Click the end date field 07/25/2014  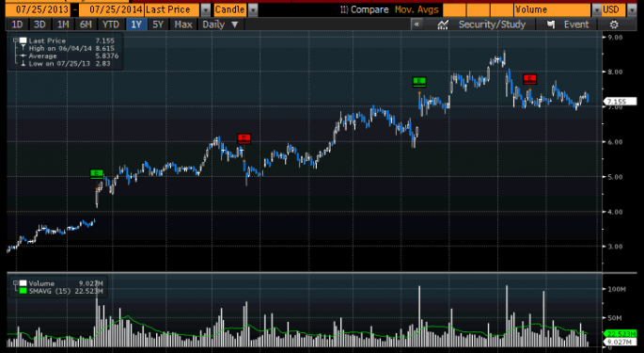[111, 9]
